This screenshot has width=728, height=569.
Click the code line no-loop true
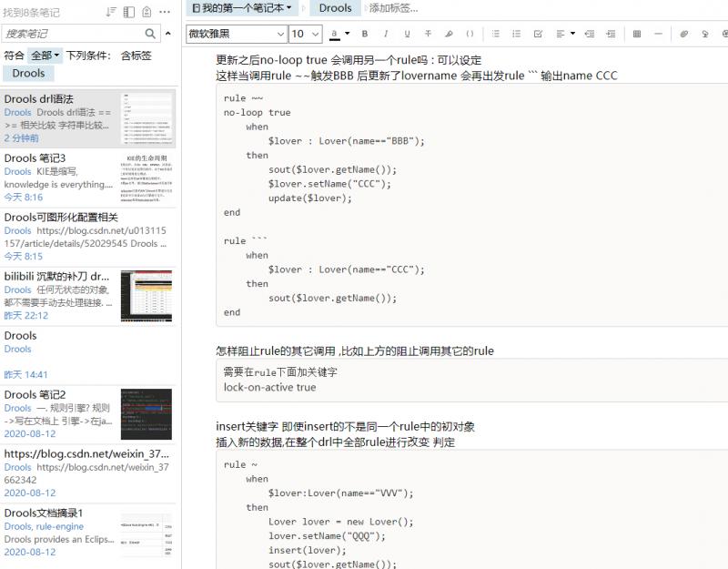pos(258,112)
